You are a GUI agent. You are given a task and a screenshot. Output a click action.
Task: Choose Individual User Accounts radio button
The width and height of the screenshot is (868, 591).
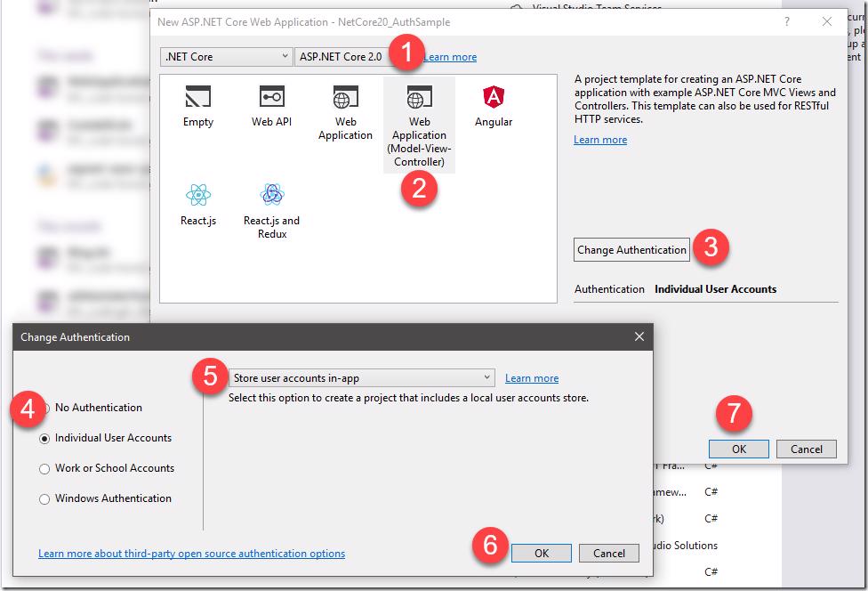44,438
